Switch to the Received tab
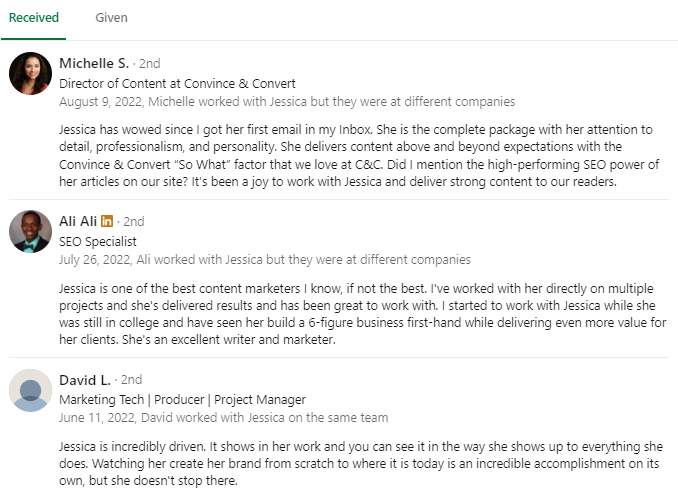678x492 pixels. [x=34, y=18]
